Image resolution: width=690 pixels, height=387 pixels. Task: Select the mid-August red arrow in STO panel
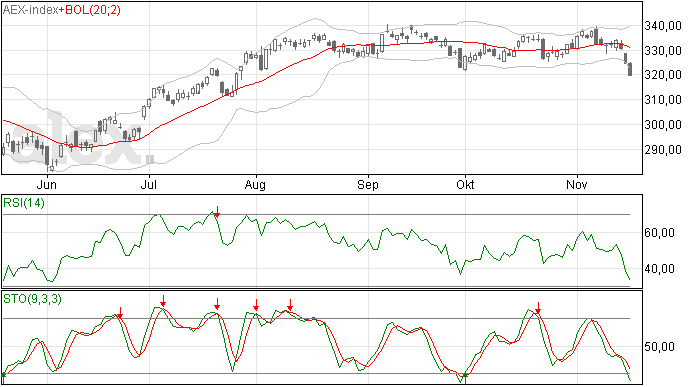290,305
